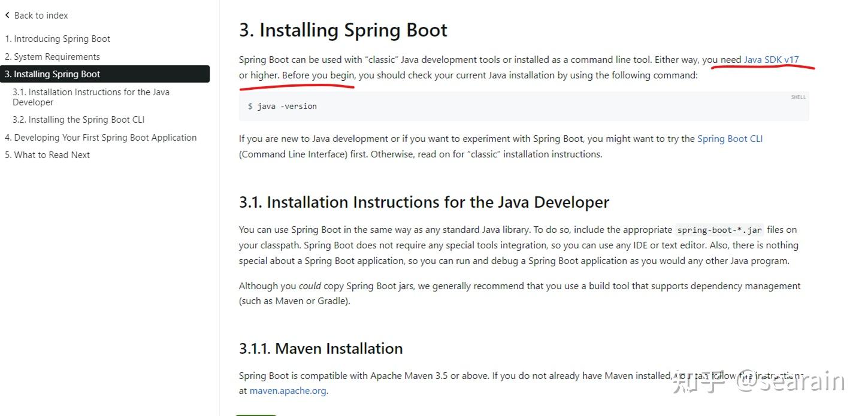Click the back chevron icon beside 'Back to index'
868x416 pixels.
[7, 15]
